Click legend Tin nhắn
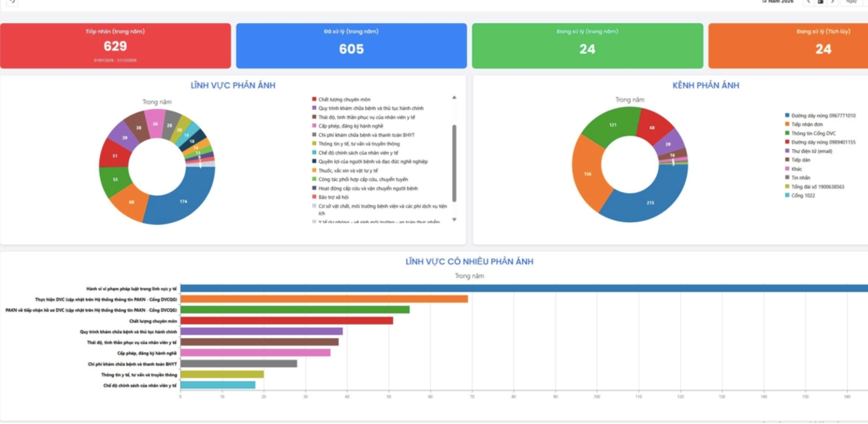Viewport: 868px width, 424px height. tap(798, 177)
